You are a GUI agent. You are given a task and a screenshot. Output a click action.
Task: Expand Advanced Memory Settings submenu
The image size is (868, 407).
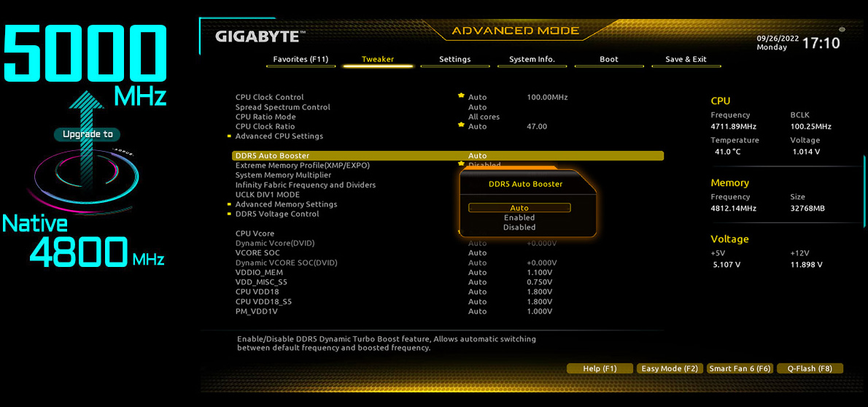click(x=286, y=204)
